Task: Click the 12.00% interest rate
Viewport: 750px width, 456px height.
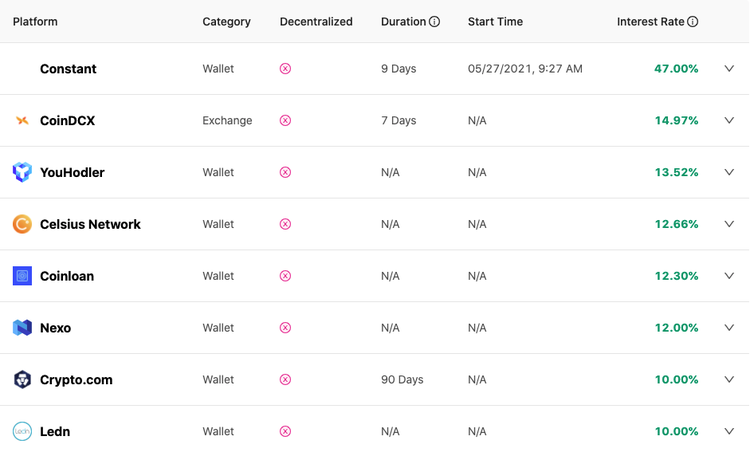Action: pos(676,327)
